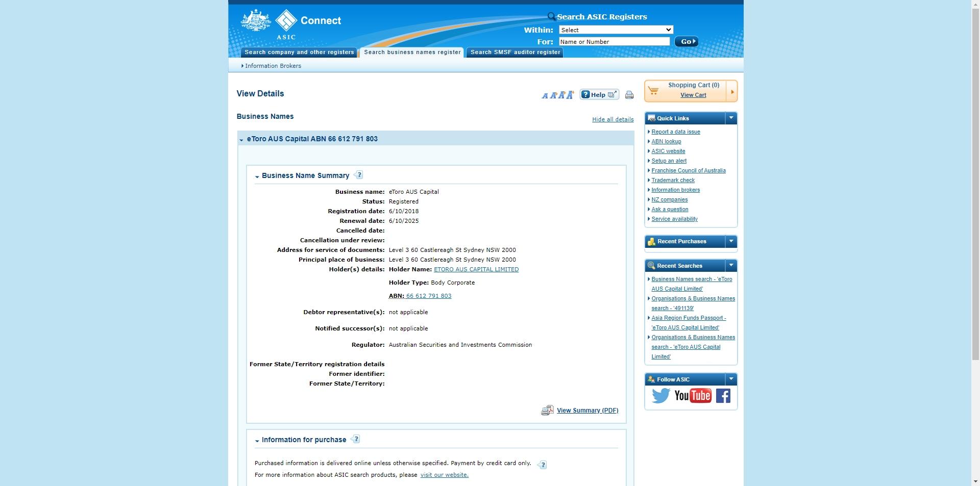Click the second text size icon
Image resolution: width=980 pixels, height=486 pixels.
click(x=553, y=95)
